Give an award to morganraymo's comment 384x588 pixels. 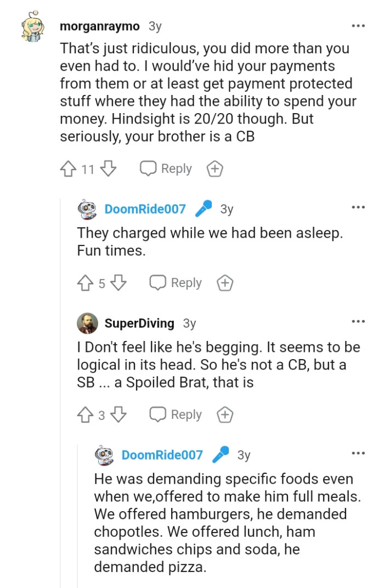(215, 169)
